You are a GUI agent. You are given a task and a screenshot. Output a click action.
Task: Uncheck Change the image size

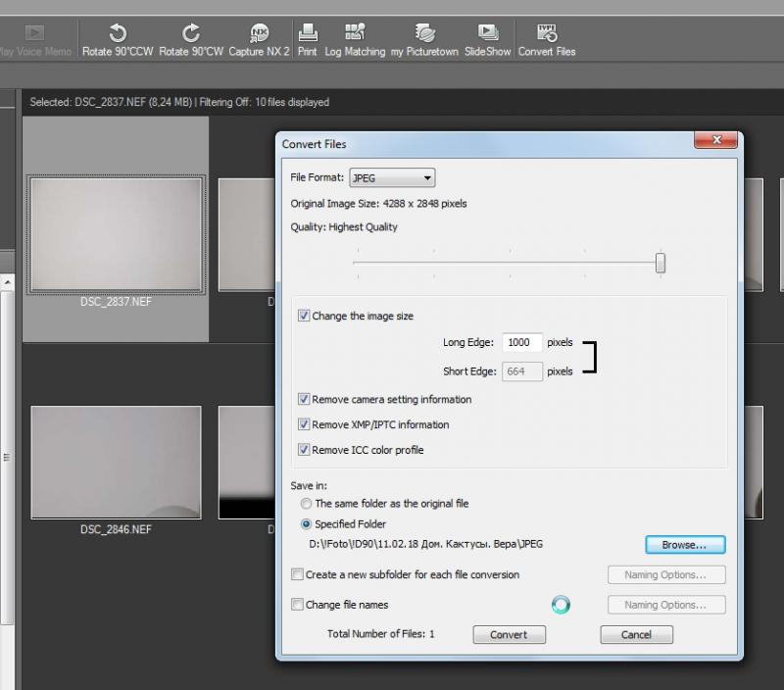click(304, 316)
